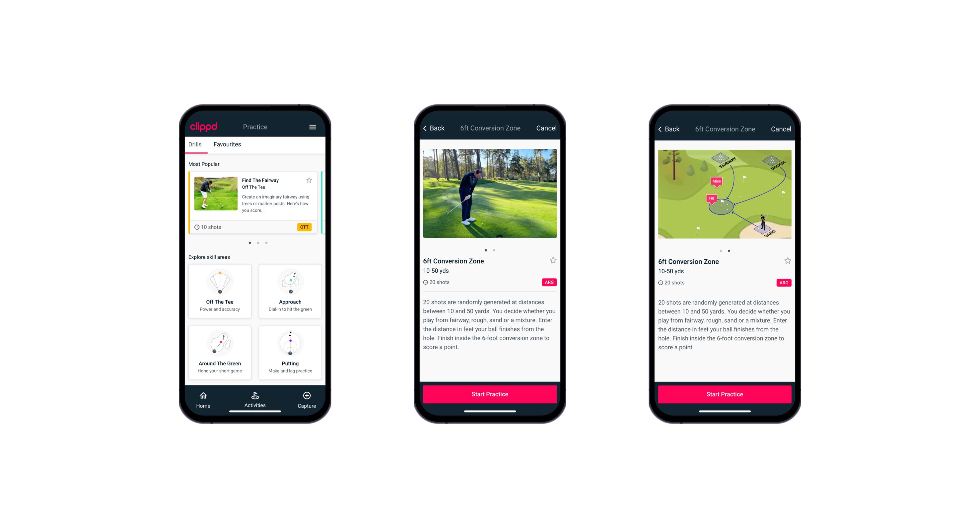Tap Start Practice button on drill
This screenshot has width=980, height=528.
click(490, 394)
